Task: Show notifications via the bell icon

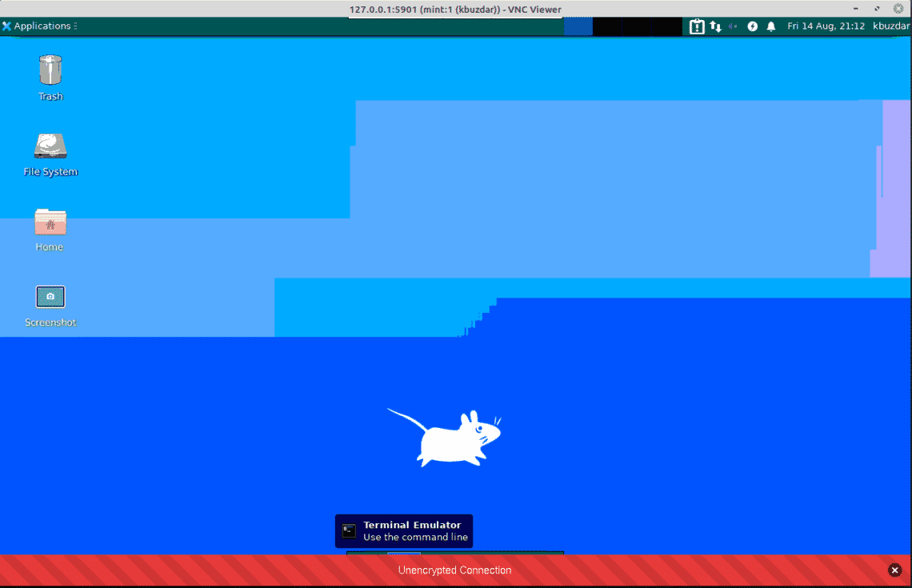Action: pos(771,26)
